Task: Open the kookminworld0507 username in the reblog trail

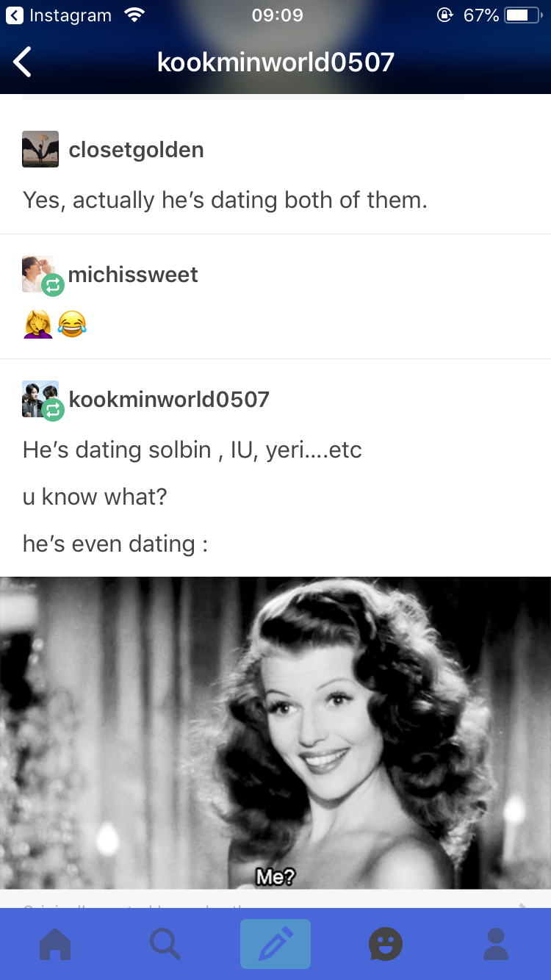Action: pos(169,400)
